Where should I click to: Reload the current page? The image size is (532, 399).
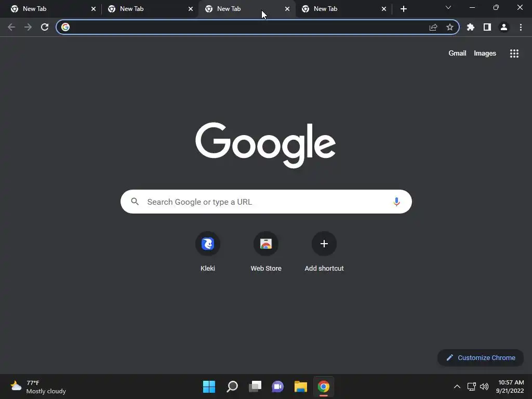(x=45, y=27)
